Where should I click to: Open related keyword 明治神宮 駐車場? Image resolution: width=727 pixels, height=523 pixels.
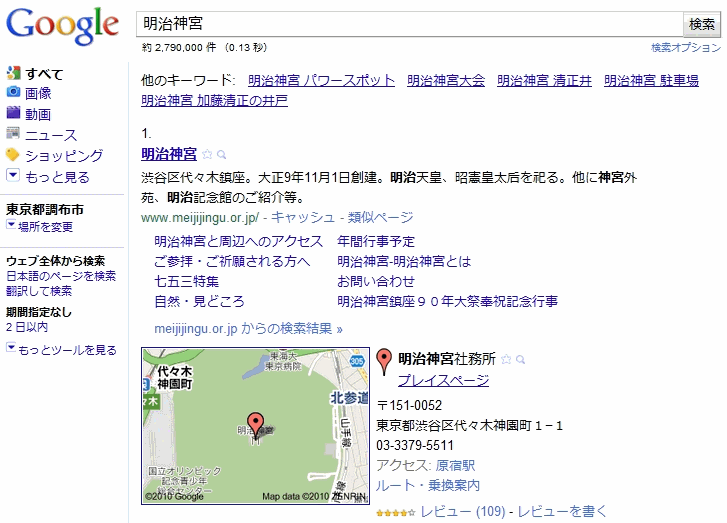(x=651, y=81)
